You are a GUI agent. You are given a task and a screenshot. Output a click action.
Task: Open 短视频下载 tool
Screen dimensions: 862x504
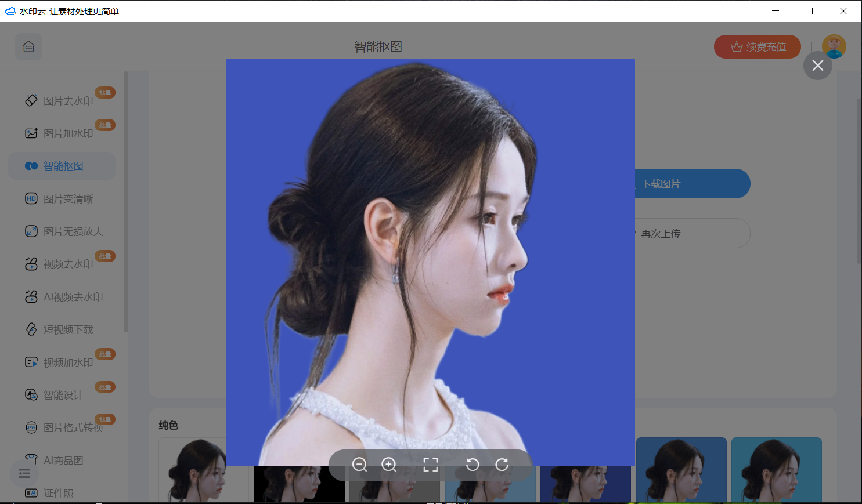tap(67, 329)
